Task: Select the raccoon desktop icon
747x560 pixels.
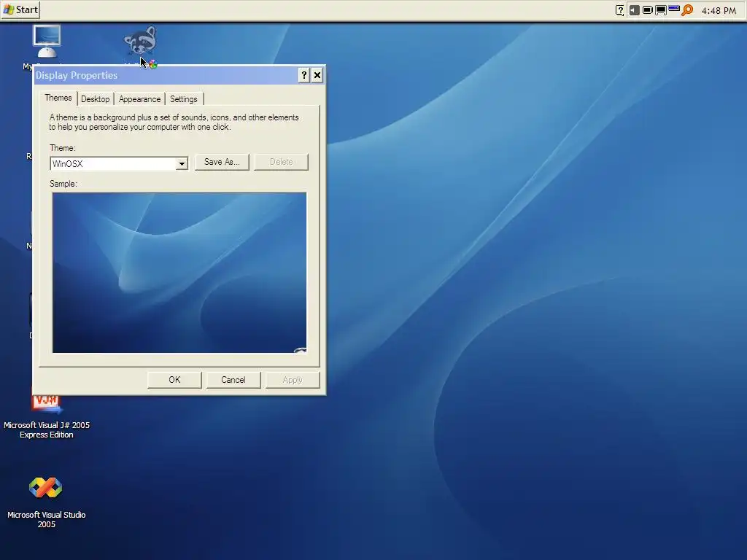Action: pos(140,42)
